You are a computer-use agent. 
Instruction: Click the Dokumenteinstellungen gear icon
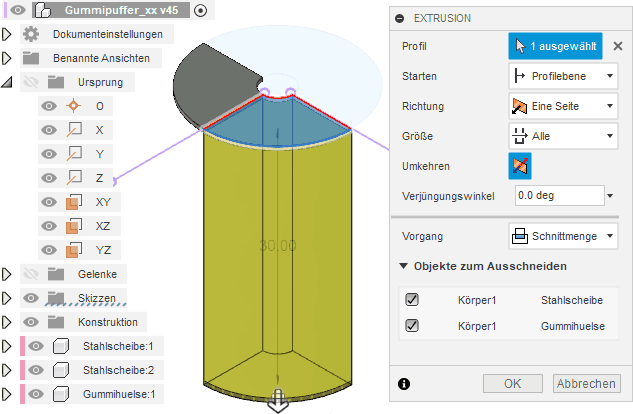pos(32,34)
